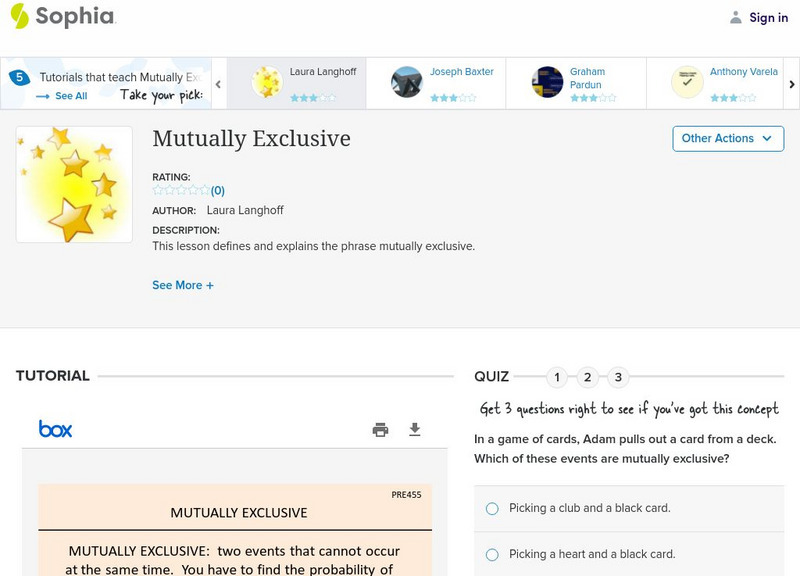This screenshot has height=576, width=800.
Task: Print the tutorial document
Action: pyautogui.click(x=379, y=427)
